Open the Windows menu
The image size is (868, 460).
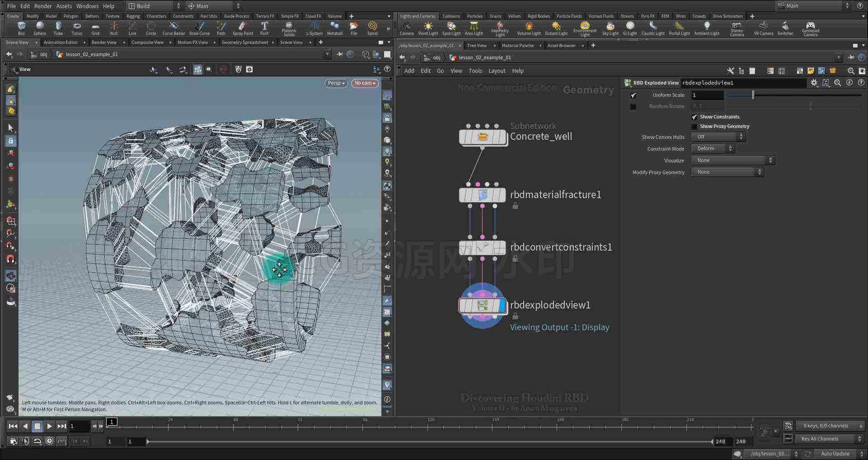click(87, 6)
